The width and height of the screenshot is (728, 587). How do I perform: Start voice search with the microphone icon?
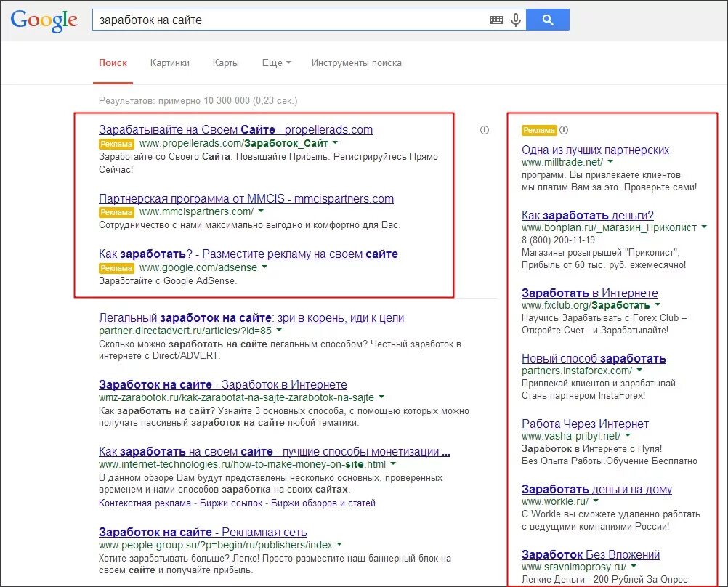click(515, 20)
